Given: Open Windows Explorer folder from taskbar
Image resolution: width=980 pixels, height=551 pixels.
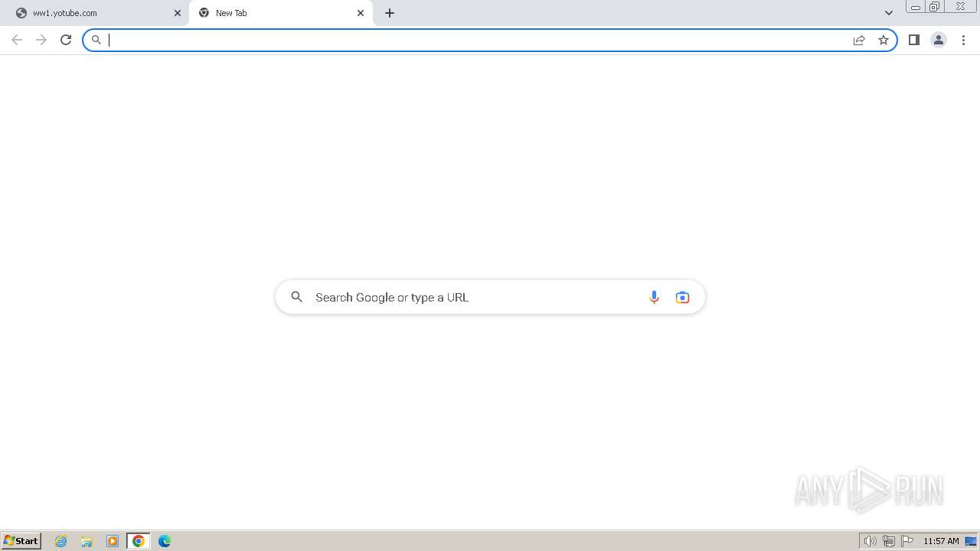Looking at the screenshot, I should [87, 541].
